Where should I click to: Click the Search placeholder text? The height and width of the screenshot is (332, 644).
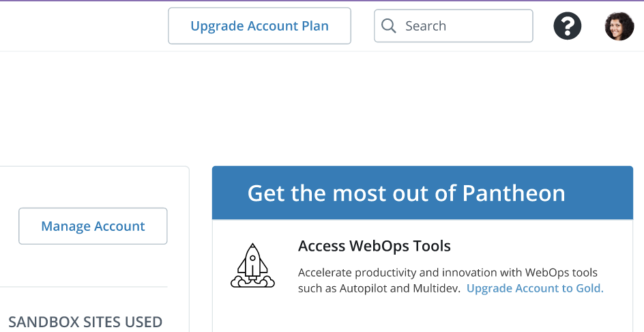[x=426, y=26]
